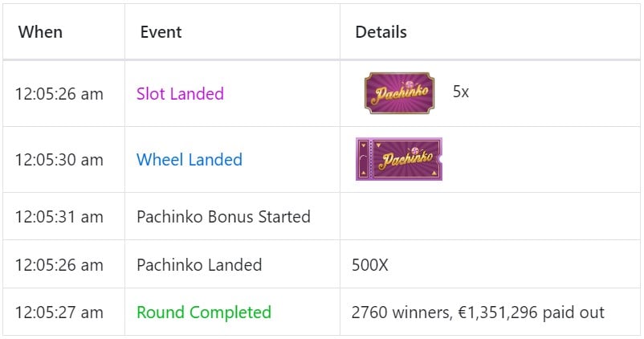Viewport: 644px width, 339px height.
Task: Click the 500X Pachinko result
Action: click(x=369, y=265)
